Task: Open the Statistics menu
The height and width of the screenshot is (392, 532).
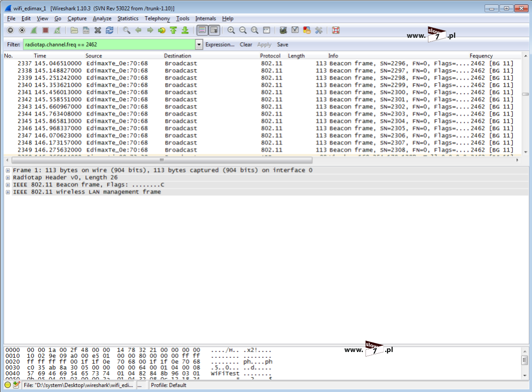Action: point(128,18)
